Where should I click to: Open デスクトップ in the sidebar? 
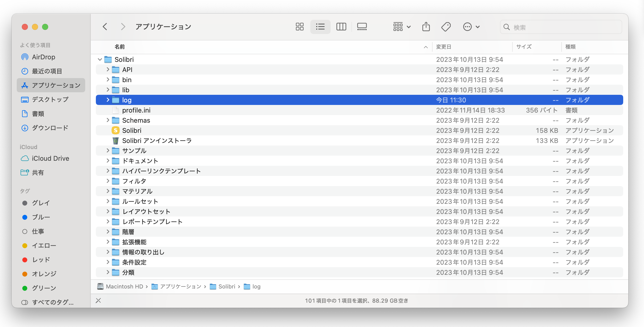click(51, 99)
